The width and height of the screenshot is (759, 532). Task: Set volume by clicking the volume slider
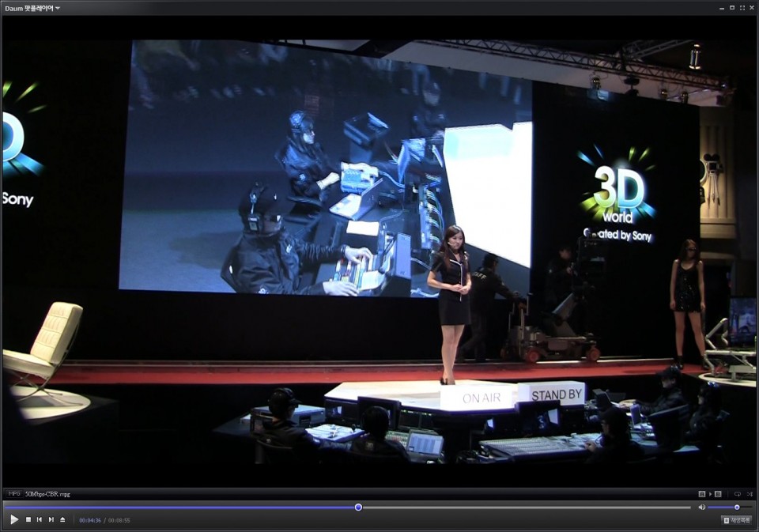731,507
